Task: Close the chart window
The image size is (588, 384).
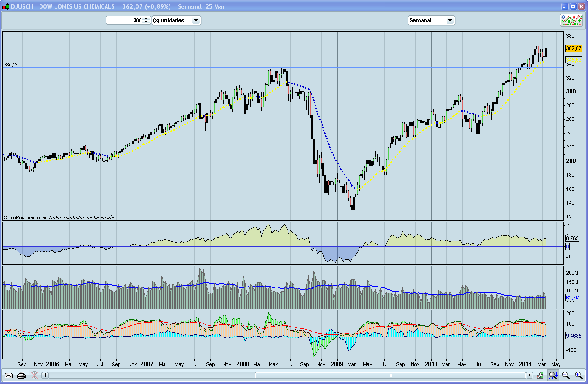Action: 581,6
